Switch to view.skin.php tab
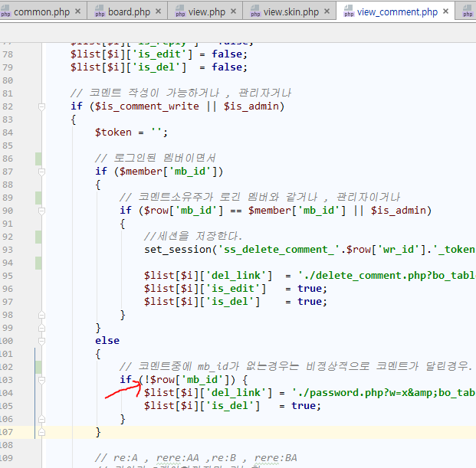 coord(291,12)
